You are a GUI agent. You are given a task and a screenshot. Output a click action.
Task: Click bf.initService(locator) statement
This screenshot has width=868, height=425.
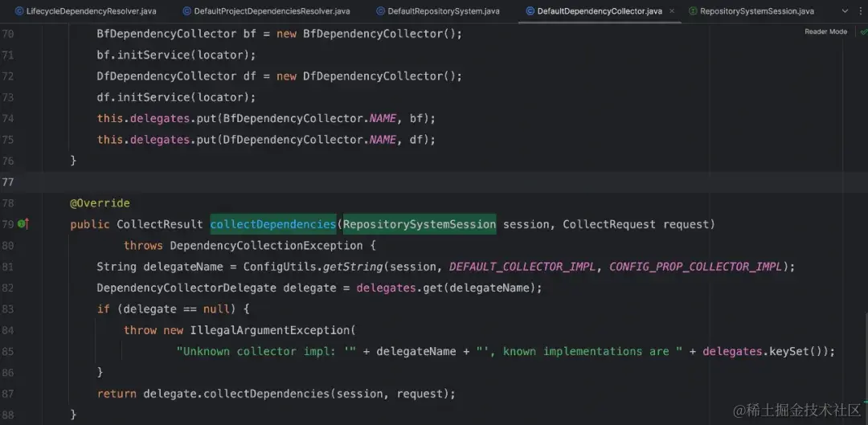pyautogui.click(x=177, y=55)
